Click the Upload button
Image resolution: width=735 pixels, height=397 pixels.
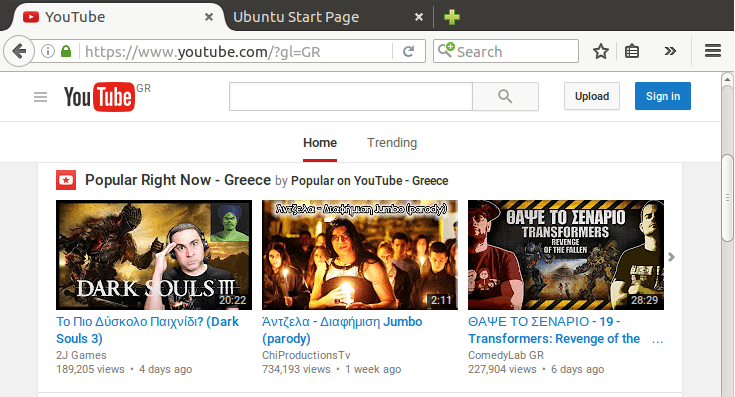[x=592, y=96]
